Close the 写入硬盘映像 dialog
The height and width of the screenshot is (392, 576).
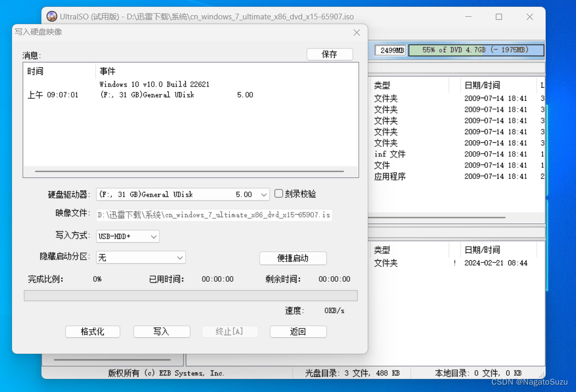click(356, 33)
